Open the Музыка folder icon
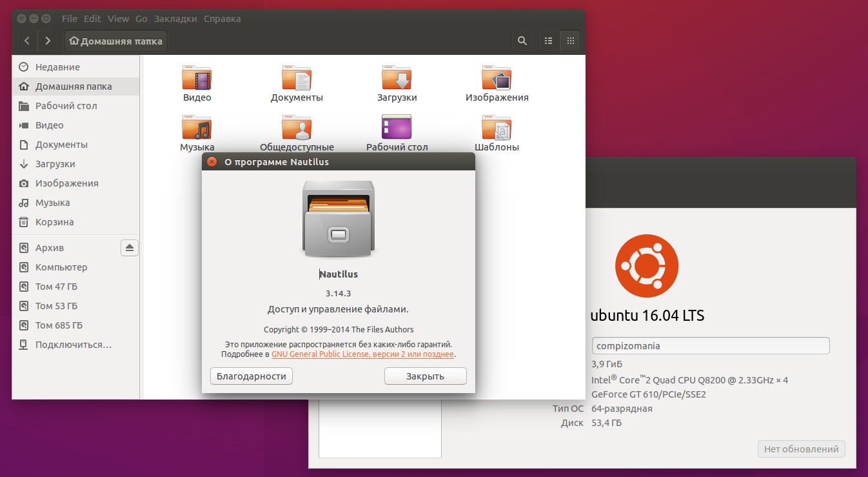Screen dimensions: 868x477 pos(197,127)
